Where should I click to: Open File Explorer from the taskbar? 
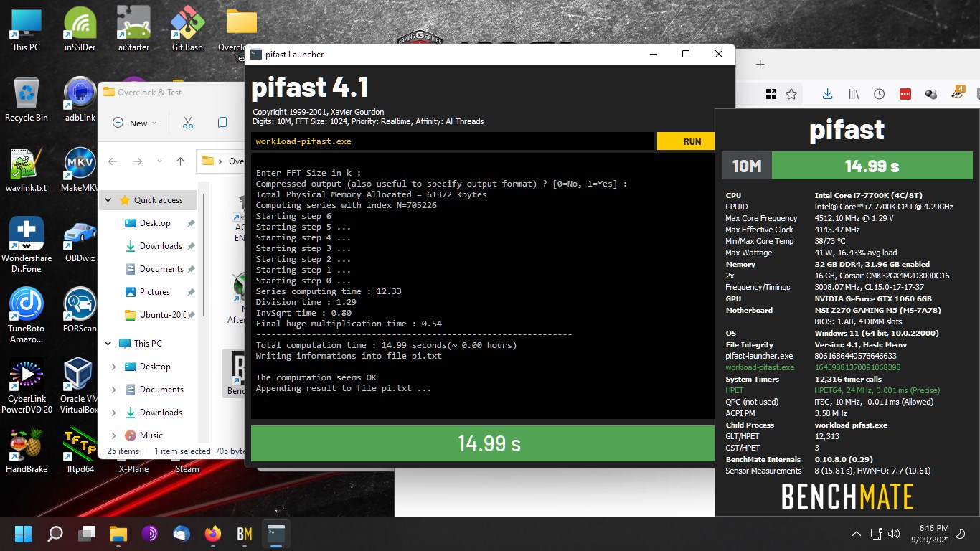(118, 534)
